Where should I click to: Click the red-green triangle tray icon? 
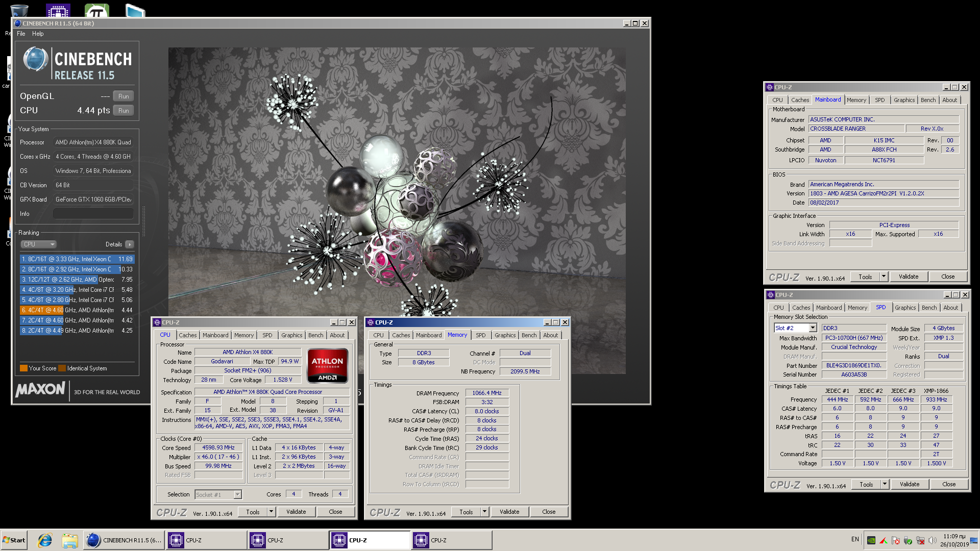point(884,540)
